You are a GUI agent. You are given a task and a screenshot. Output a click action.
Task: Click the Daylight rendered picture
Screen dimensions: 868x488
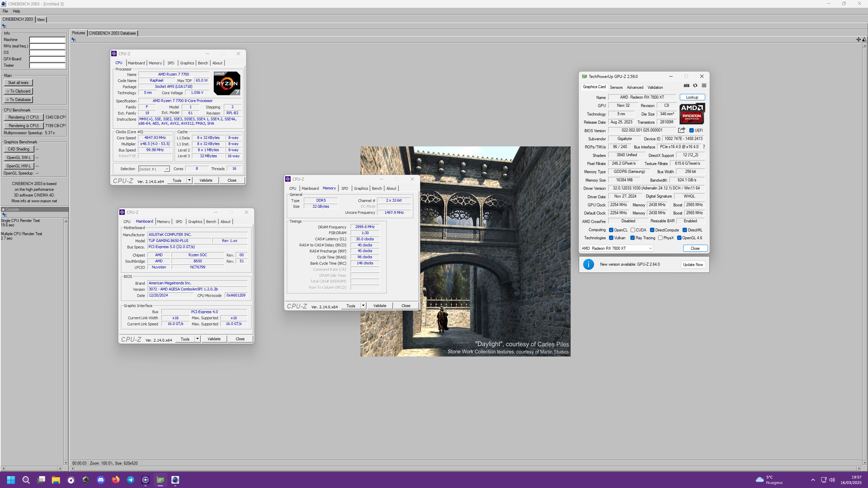[465, 251]
